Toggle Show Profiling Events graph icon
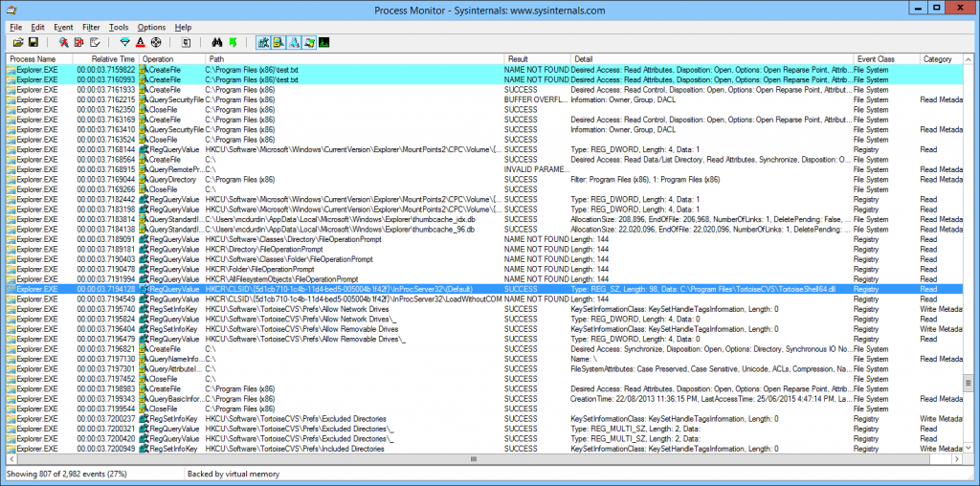Viewport: 980px width, 486px height. [323, 42]
